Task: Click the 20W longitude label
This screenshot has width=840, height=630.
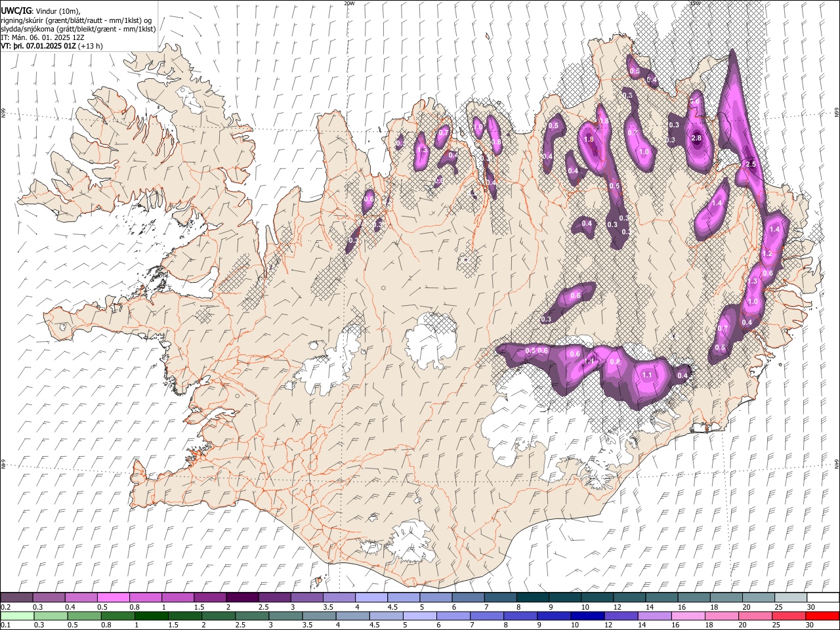Action: 349,3
